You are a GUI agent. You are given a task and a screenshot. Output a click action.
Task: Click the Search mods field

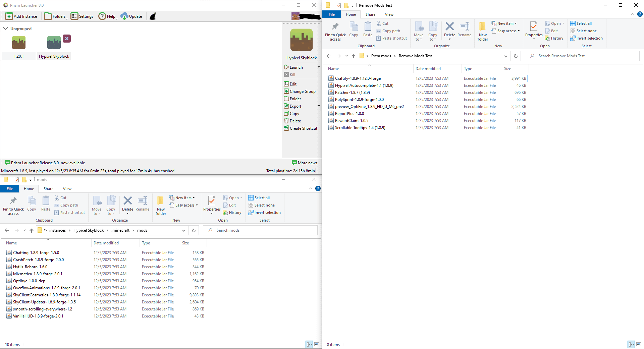(x=260, y=230)
